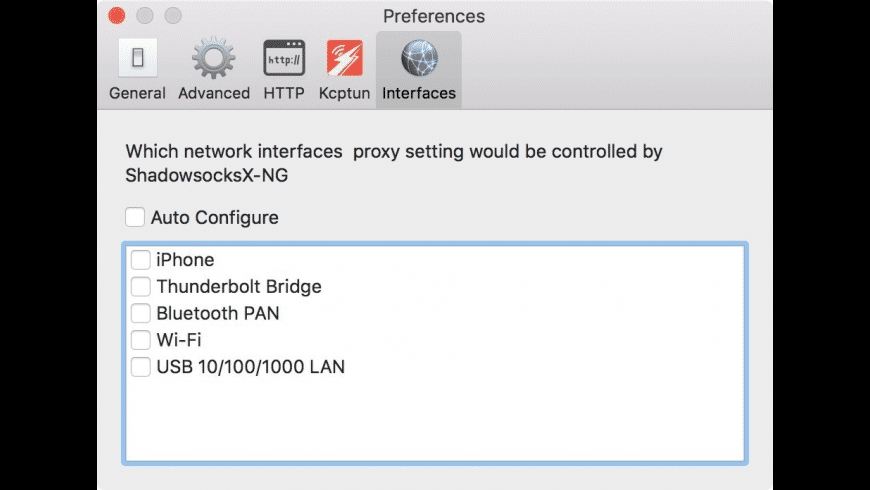Enable the Auto Configure checkbox
The image size is (870, 490).
(x=135, y=217)
